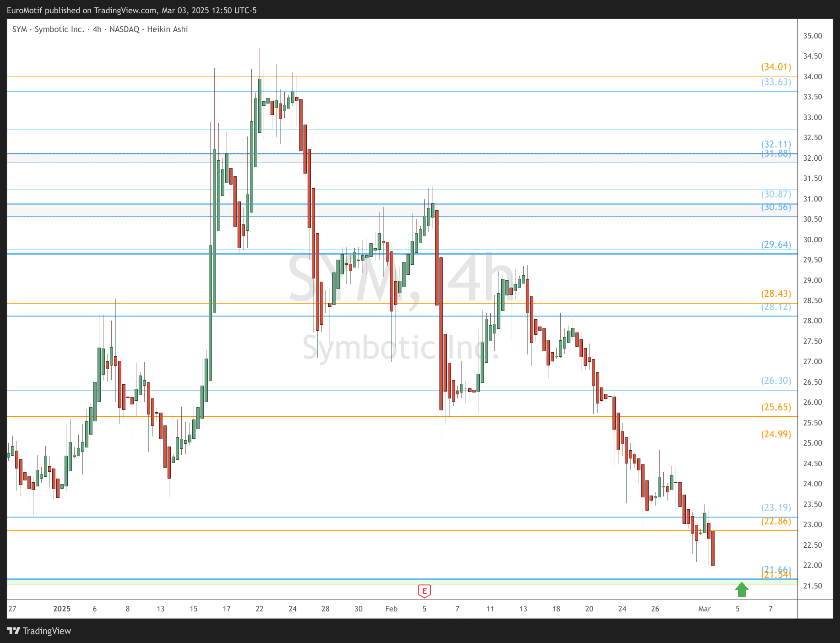The height and width of the screenshot is (643, 840).
Task: Select the orange (34.01) price level label
Action: (x=776, y=67)
